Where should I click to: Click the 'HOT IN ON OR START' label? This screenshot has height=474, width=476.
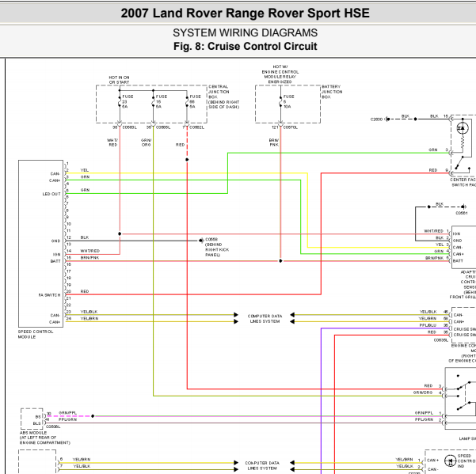pos(119,80)
